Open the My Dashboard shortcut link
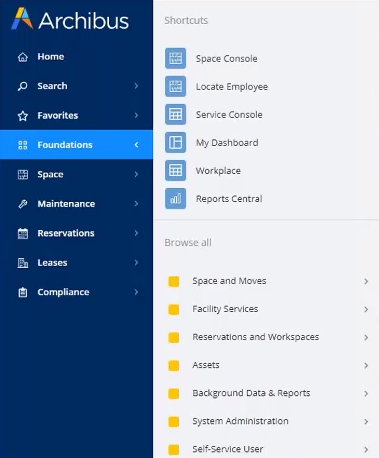The height and width of the screenshot is (458, 379). (227, 143)
